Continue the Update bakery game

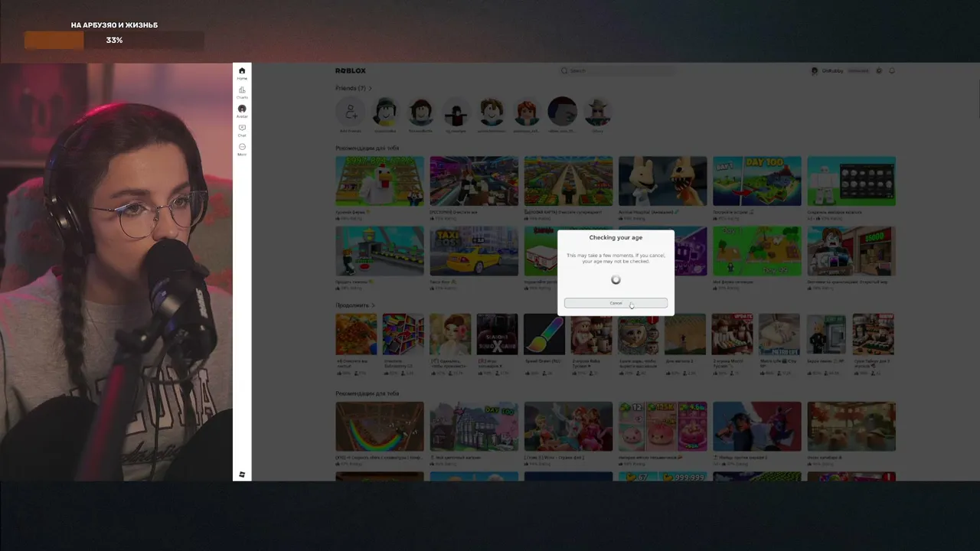point(733,334)
